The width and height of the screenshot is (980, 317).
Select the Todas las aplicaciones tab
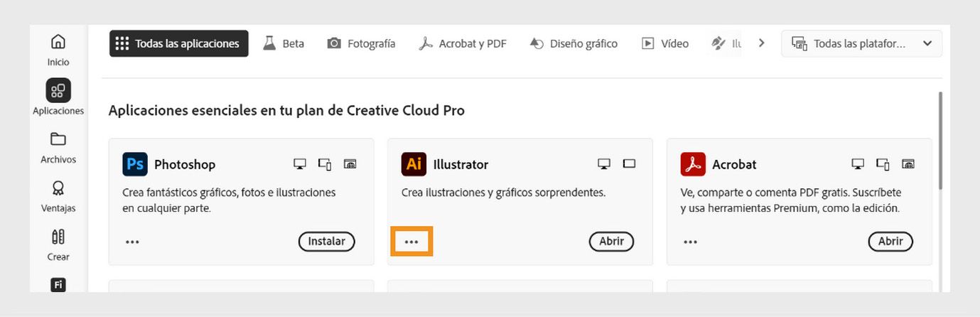179,43
